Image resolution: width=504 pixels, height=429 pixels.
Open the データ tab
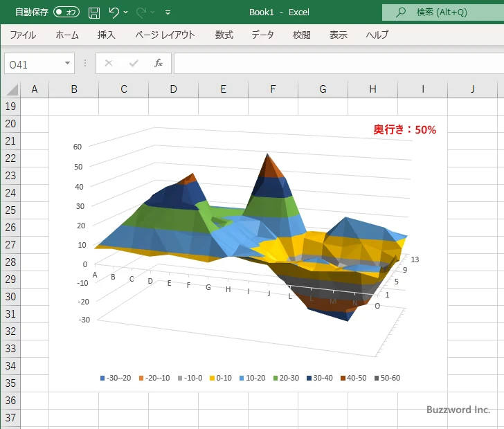262,35
